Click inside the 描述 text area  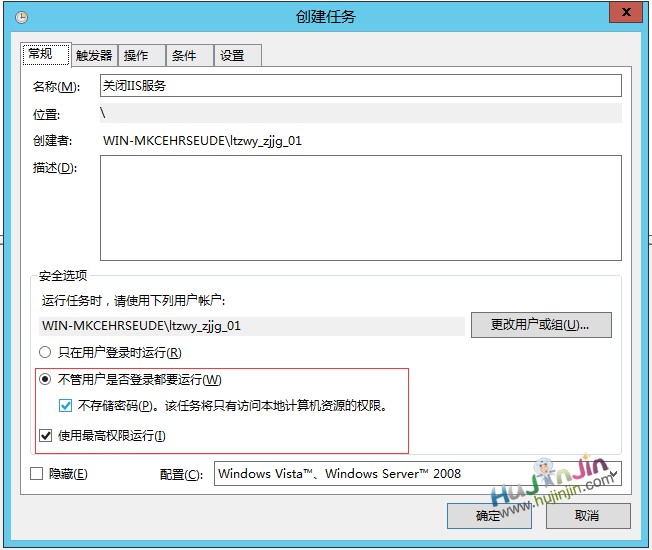click(x=361, y=208)
